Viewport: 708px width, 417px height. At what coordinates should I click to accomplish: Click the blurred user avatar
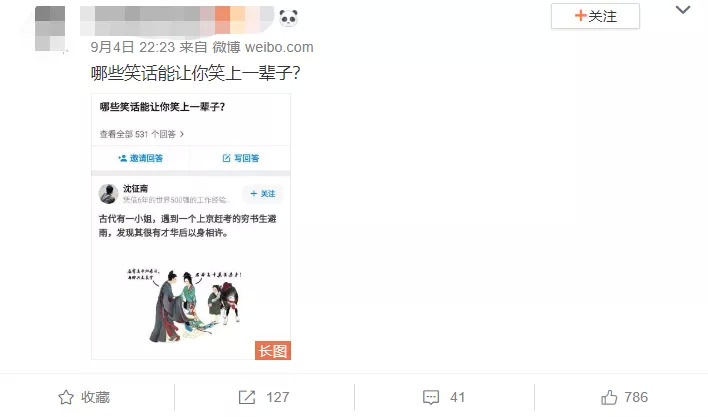pyautogui.click(x=50, y=28)
